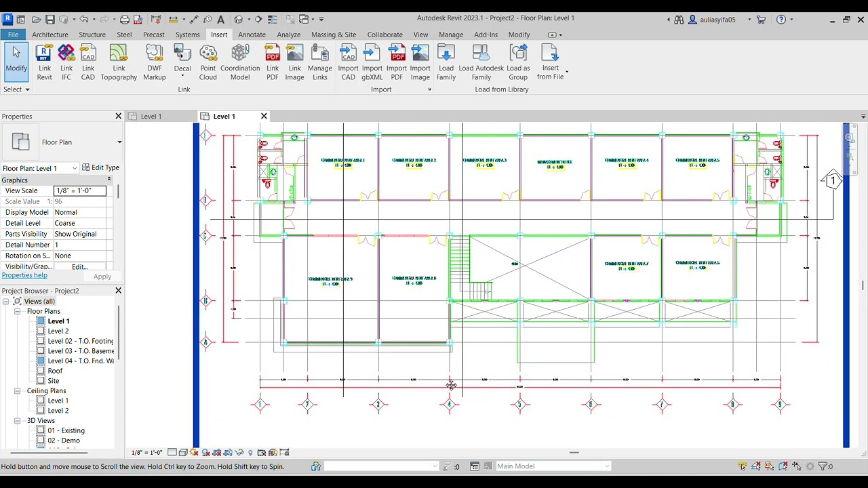Close the Properties palette

pyautogui.click(x=118, y=117)
